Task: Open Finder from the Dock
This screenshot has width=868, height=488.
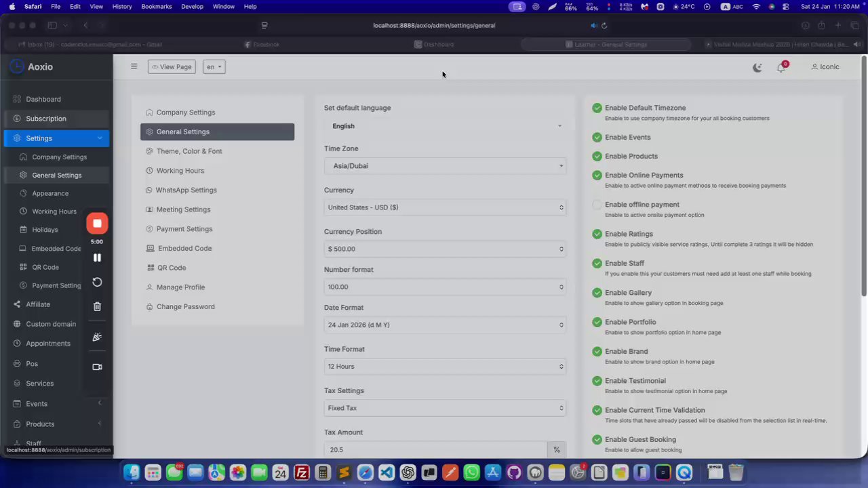Action: (132, 472)
